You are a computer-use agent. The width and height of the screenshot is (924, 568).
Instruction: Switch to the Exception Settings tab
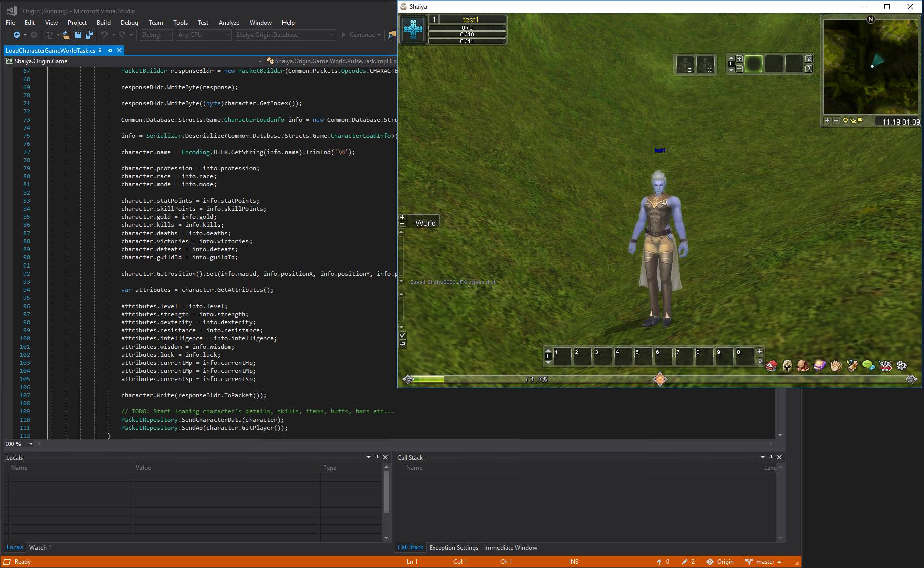(453, 547)
